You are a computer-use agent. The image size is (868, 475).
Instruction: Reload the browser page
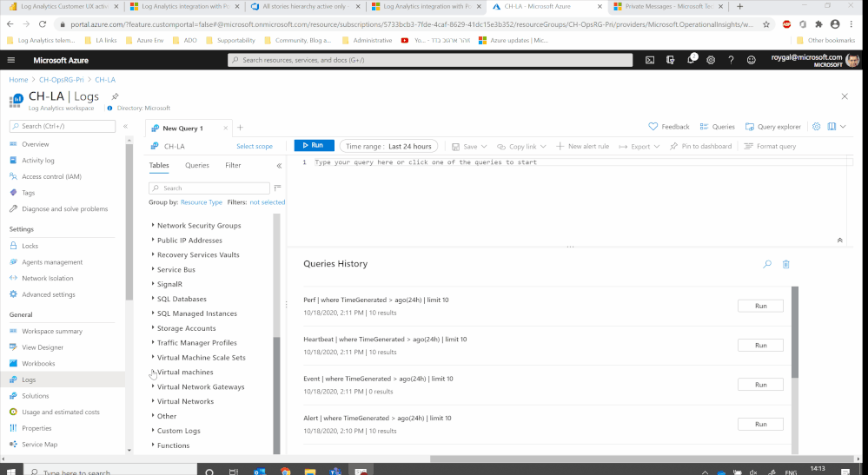[x=43, y=24]
